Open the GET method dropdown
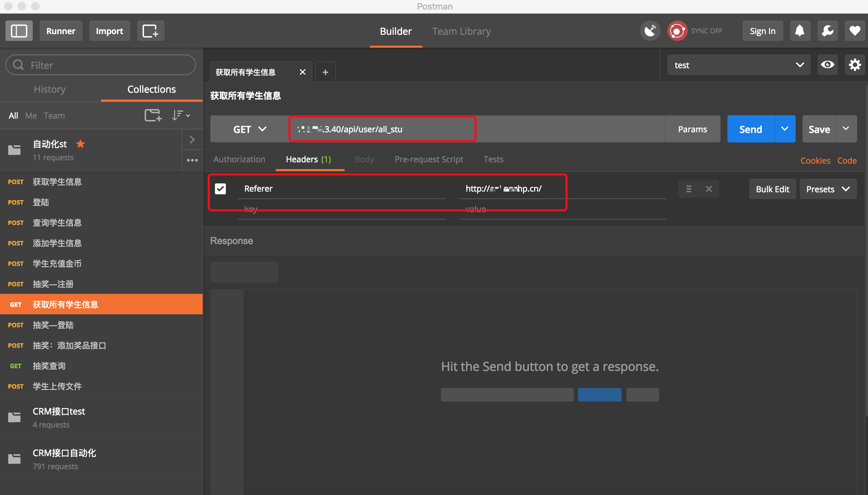 (x=250, y=129)
